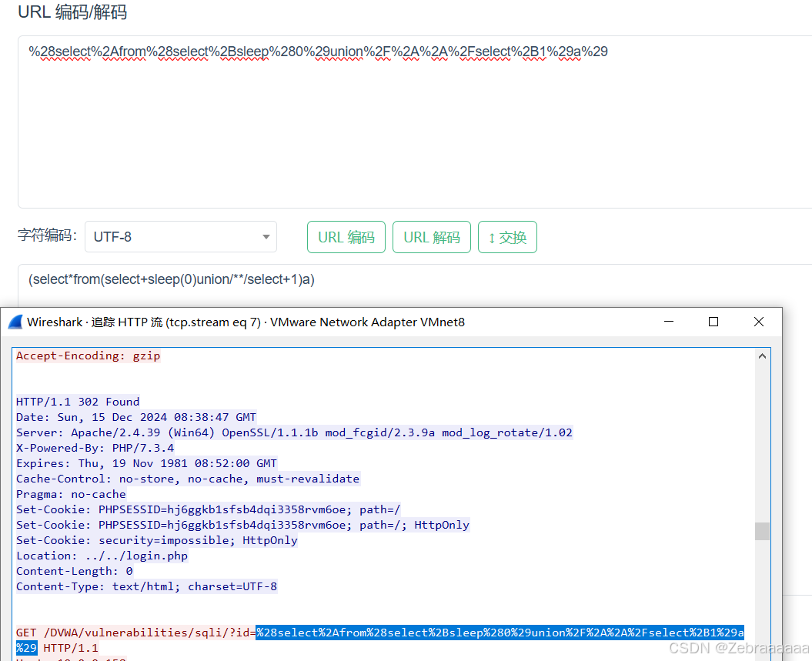Click the URL 编码 button
This screenshot has height=661, width=812.
click(x=346, y=237)
